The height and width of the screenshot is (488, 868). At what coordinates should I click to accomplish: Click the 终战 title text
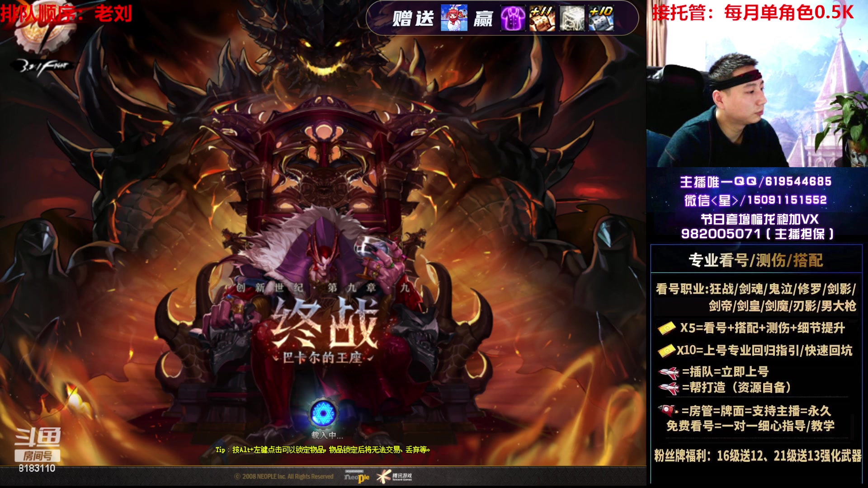point(325,324)
